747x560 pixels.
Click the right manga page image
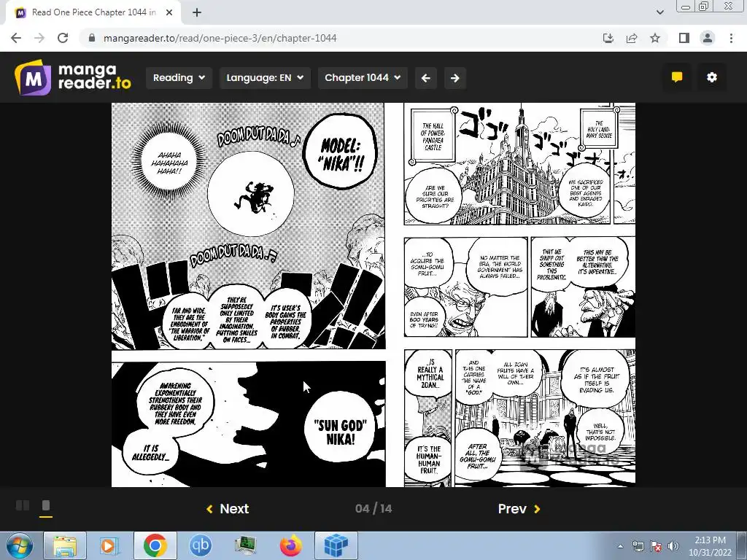pyautogui.click(x=519, y=295)
